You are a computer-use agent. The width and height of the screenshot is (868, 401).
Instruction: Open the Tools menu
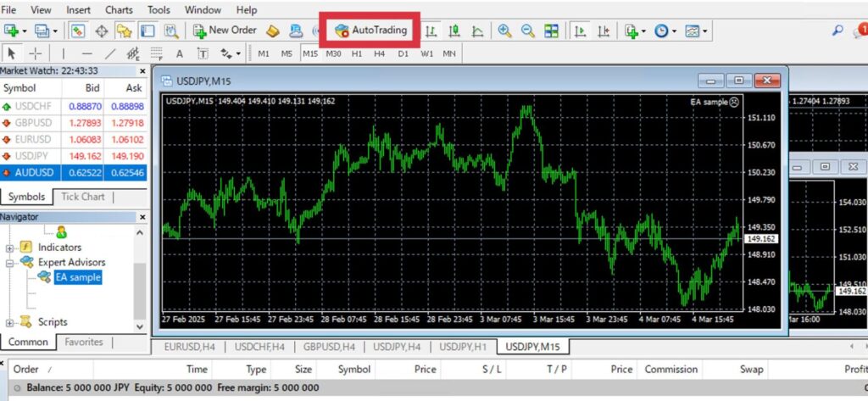159,10
